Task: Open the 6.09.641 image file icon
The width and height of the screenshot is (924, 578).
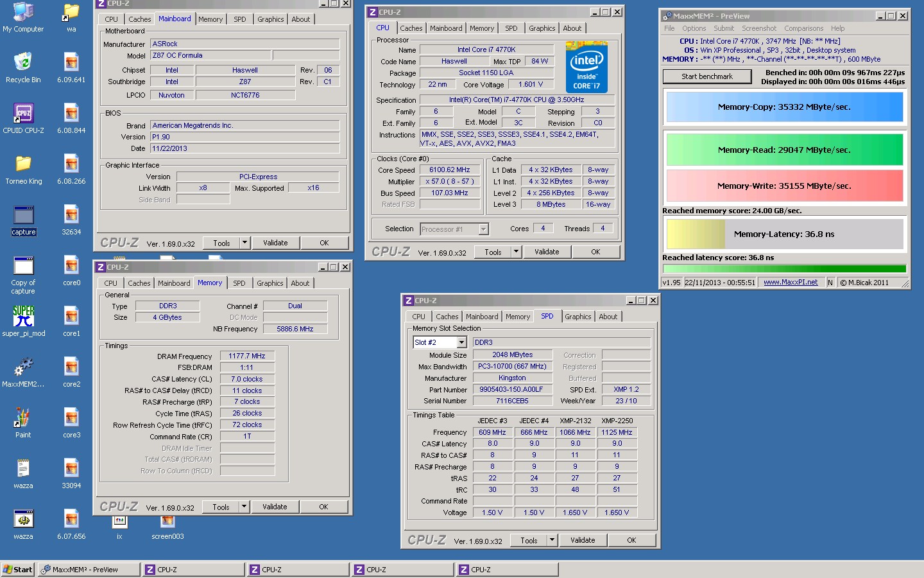Action: point(71,67)
